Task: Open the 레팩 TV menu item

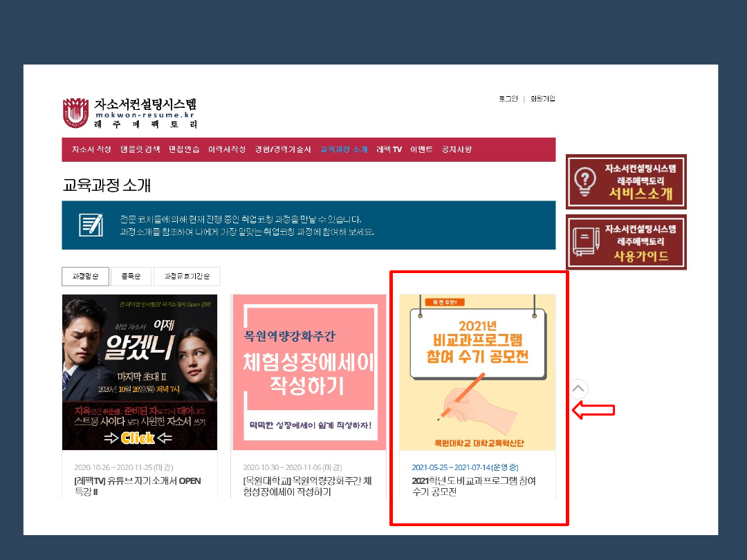Action: [389, 149]
